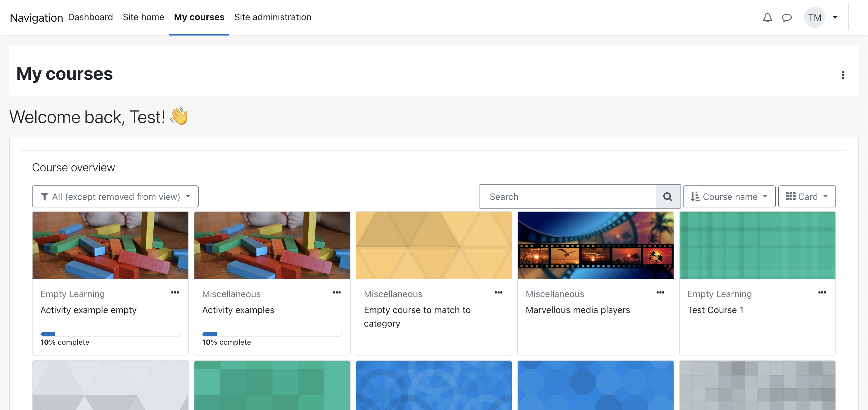Click Miscellaneous category on Marvellous media players card
The image size is (868, 410).
pos(555,294)
